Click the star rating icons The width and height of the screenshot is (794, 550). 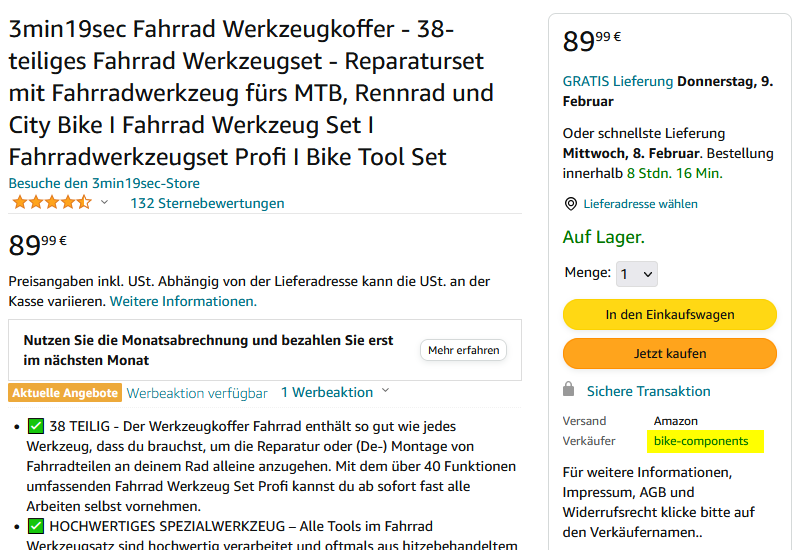pos(50,203)
